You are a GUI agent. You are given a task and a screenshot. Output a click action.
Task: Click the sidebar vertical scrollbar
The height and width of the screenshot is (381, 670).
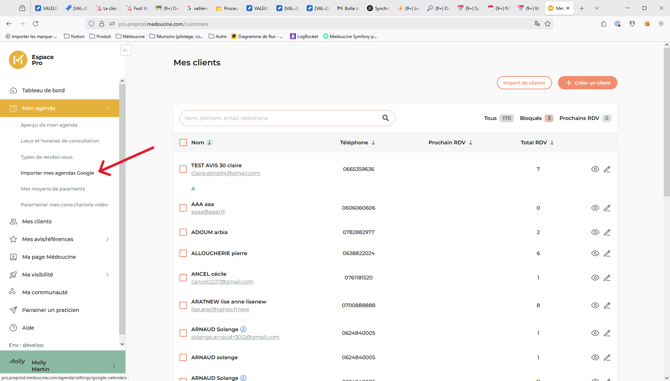[x=122, y=209]
